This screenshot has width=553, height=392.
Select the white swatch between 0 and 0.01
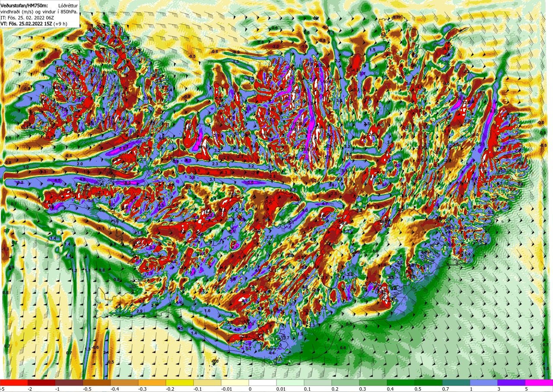(x=263, y=383)
